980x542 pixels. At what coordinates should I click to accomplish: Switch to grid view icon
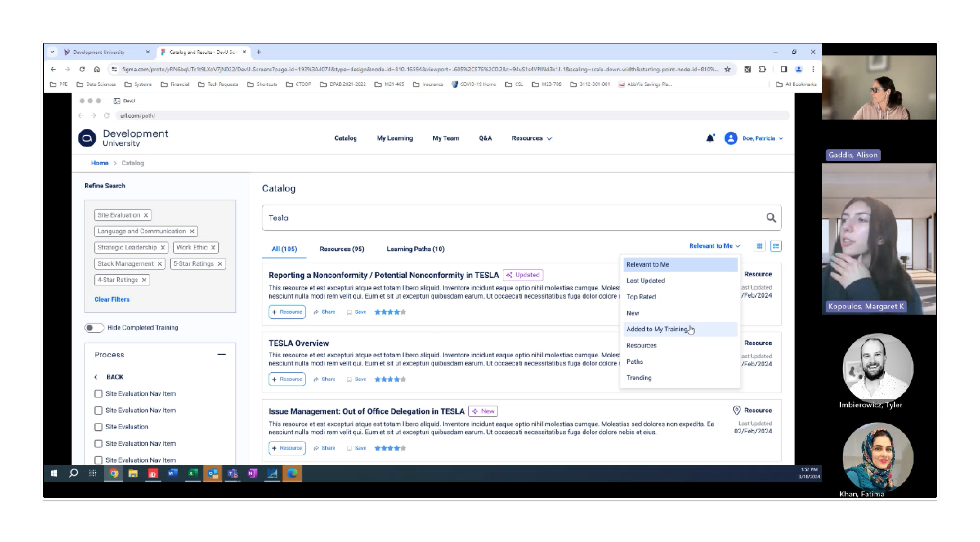pyautogui.click(x=759, y=246)
